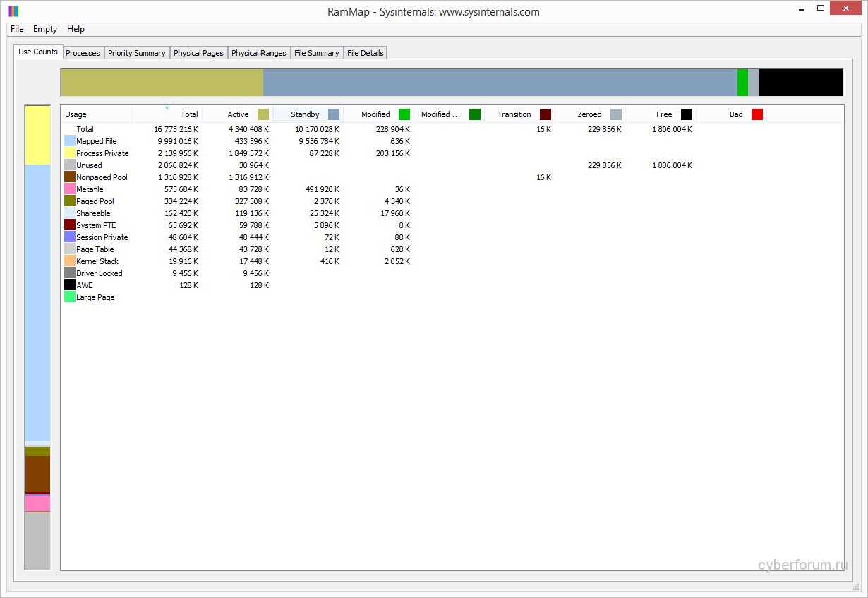The width and height of the screenshot is (868, 598).
Task: Click the Nonpaged Pool brown color icon
Action: (x=70, y=177)
